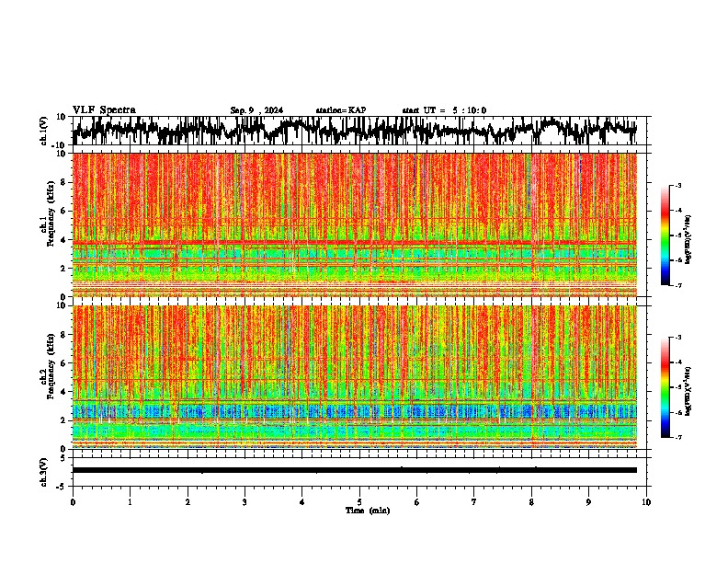Click the ch.2 color scale log(PSD) unit label
The width and height of the screenshot is (728, 563).
point(688,391)
